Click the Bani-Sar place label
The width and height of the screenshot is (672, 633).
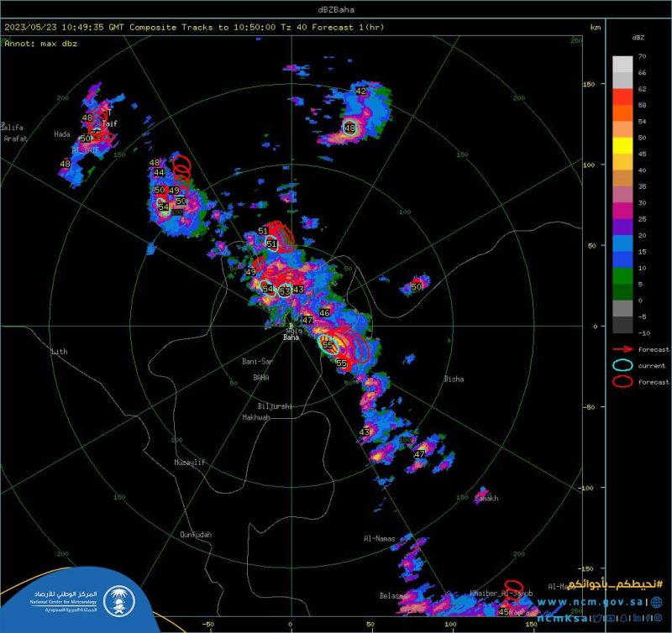pos(257,361)
